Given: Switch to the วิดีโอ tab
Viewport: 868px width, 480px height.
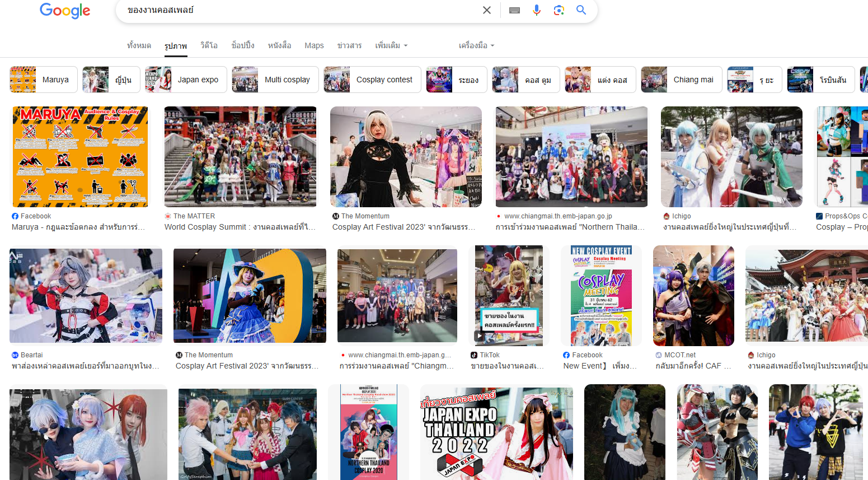Looking at the screenshot, I should click(209, 45).
